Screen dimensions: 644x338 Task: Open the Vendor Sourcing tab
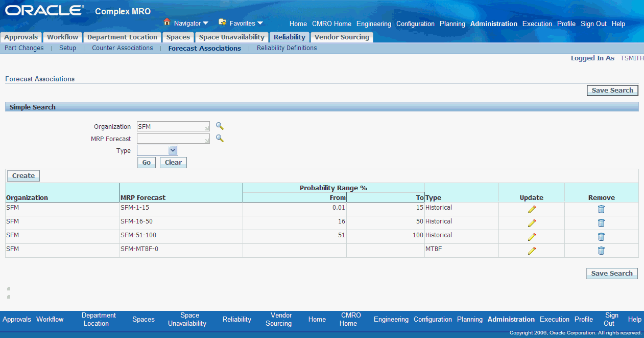[x=342, y=37]
